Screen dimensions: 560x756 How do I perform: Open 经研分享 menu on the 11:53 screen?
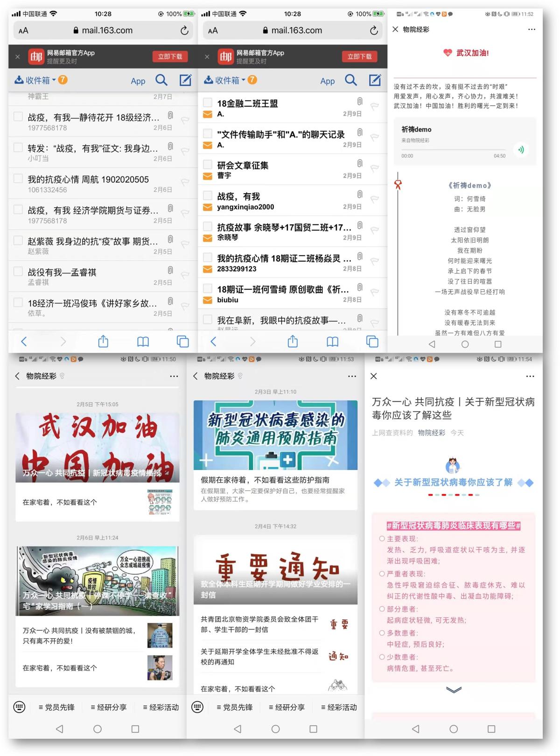coord(287,707)
